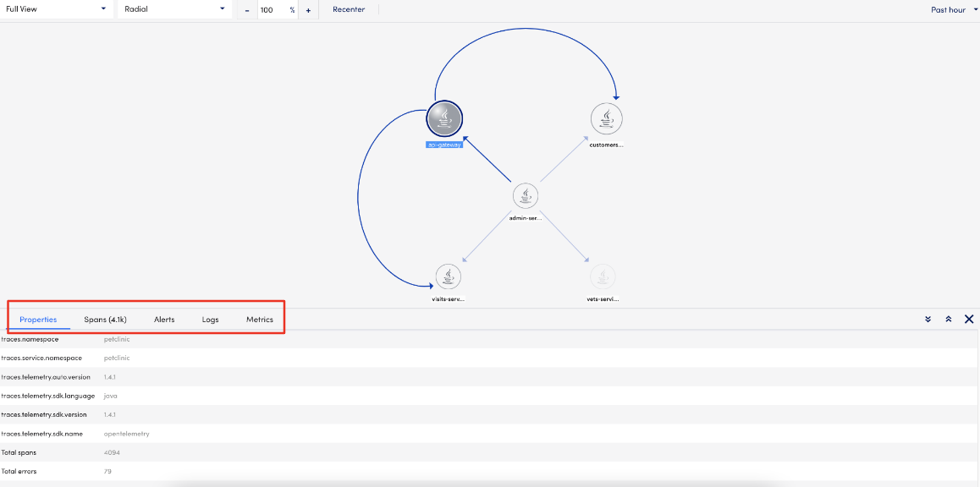The height and width of the screenshot is (487, 980).
Task: Expand the panel with double-up chevrons
Action: click(949, 319)
